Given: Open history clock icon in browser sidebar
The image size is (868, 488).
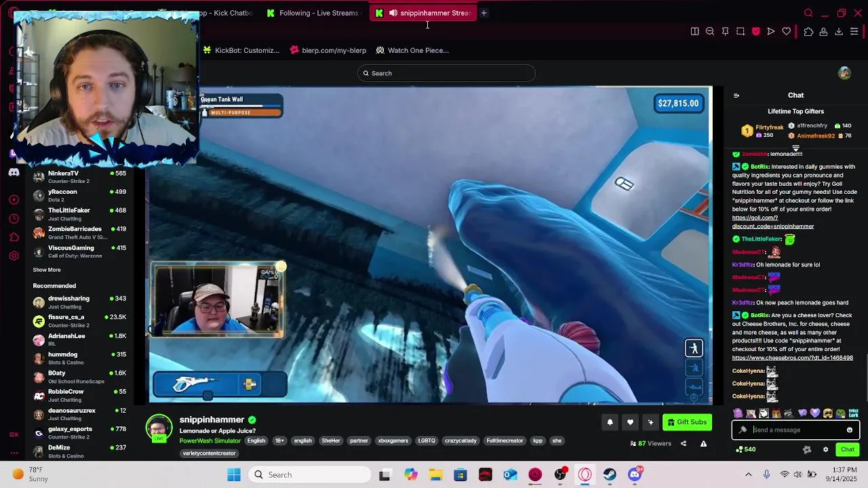Looking at the screenshot, I should coord(14,218).
